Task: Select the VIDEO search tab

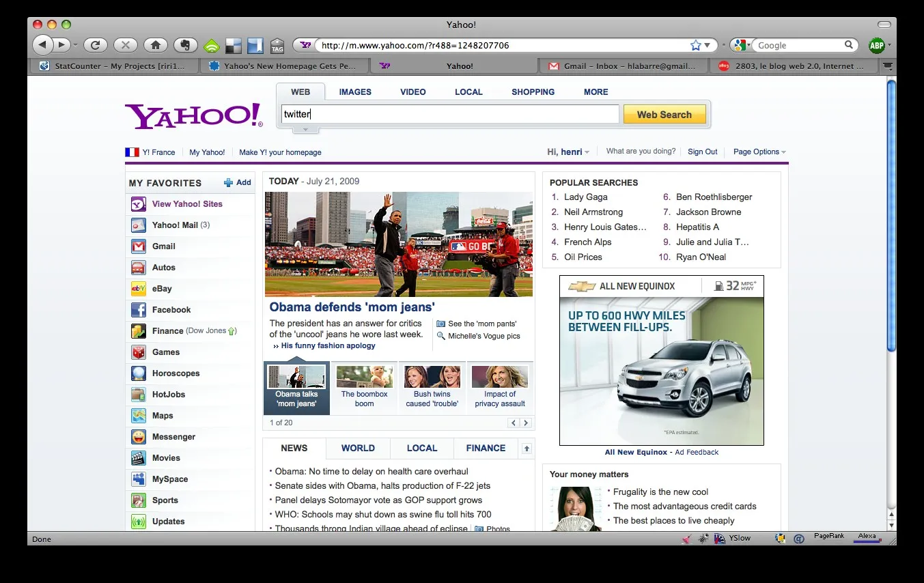Action: click(412, 92)
